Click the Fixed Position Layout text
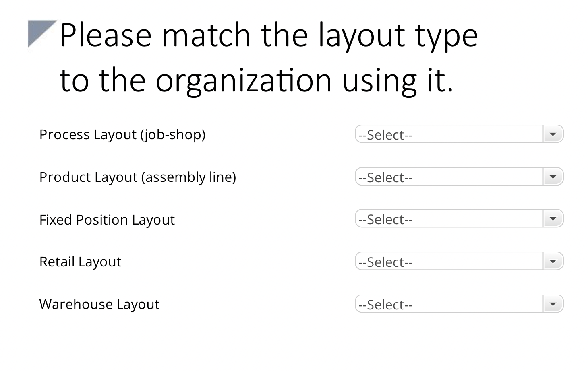This screenshot has height=371, width=588. 107,220
